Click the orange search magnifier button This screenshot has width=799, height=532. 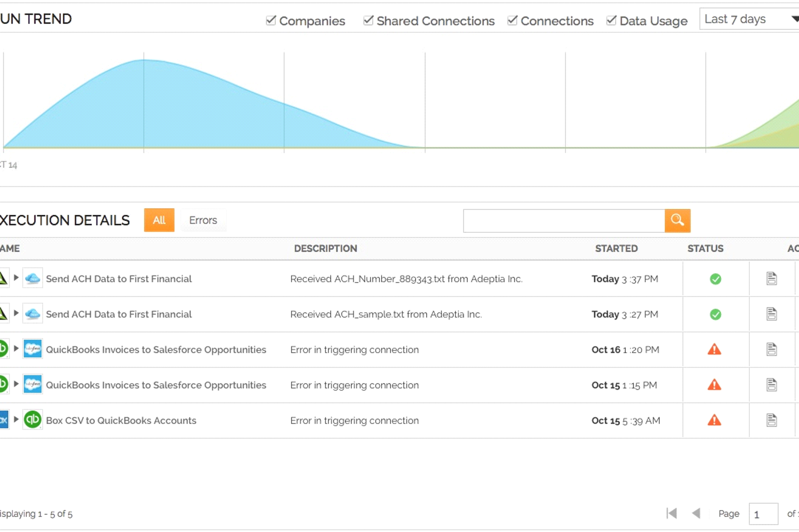pyautogui.click(x=677, y=220)
